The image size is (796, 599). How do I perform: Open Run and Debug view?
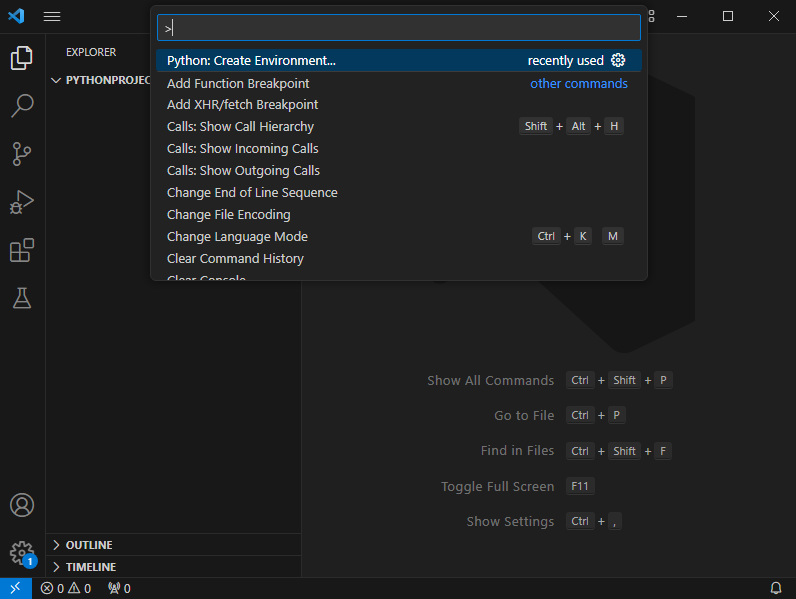(22, 201)
